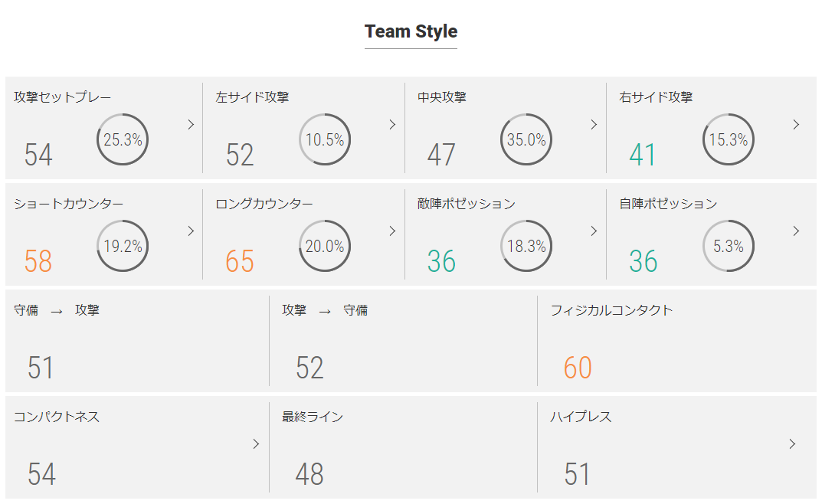This screenshot has height=504, width=822.
Task: Click the 35.0% circular gauge
Action: click(x=526, y=139)
